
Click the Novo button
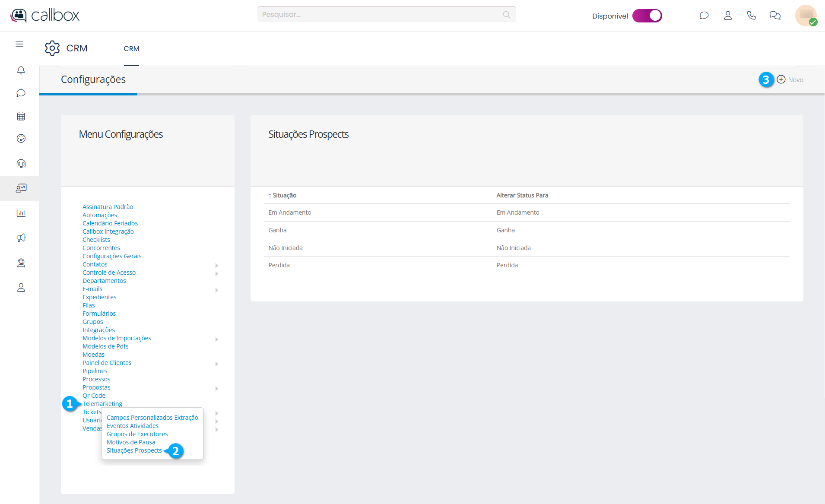pyautogui.click(x=790, y=79)
